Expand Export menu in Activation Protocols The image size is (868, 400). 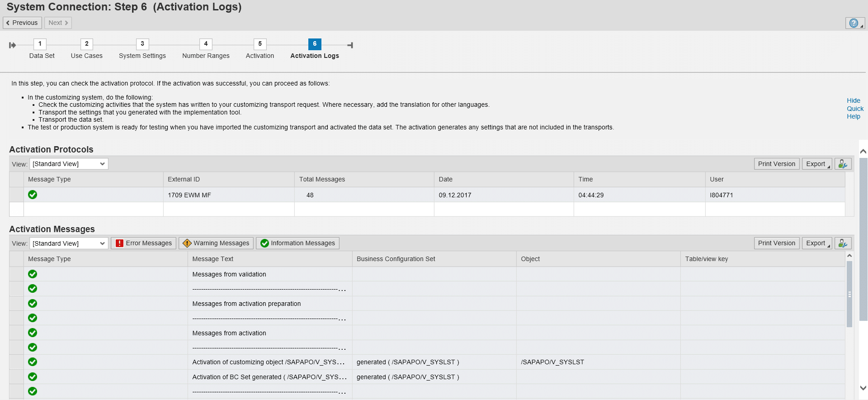[817, 164]
